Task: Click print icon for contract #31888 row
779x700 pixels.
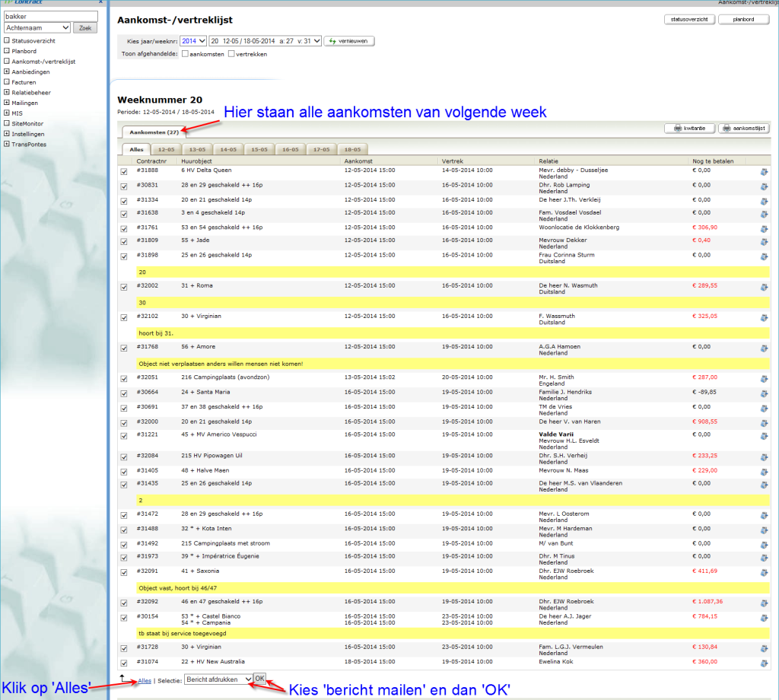Action: pyautogui.click(x=763, y=172)
